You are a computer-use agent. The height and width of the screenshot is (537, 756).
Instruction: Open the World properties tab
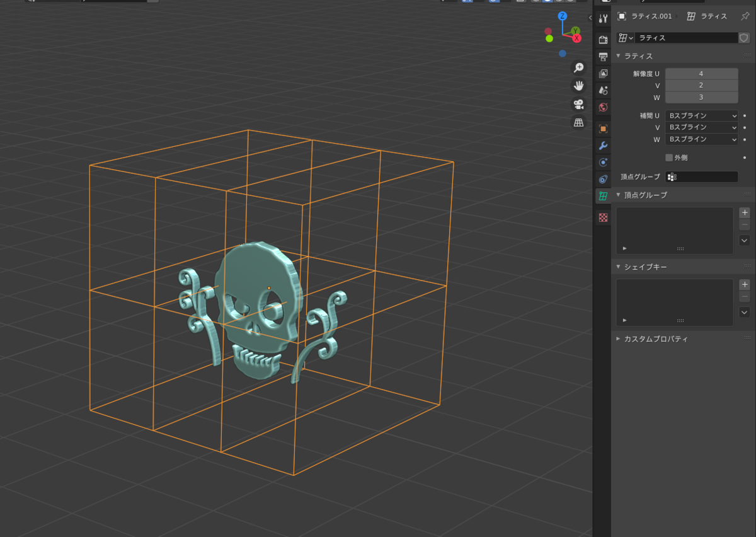(x=603, y=107)
